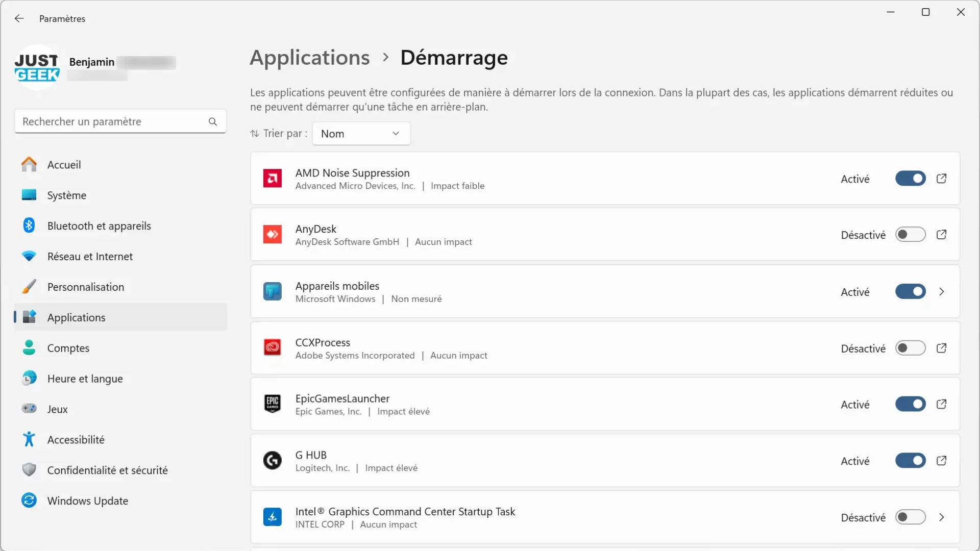Enable Intel Graphics Command Center startup toggle
The image size is (980, 551).
coord(911,517)
